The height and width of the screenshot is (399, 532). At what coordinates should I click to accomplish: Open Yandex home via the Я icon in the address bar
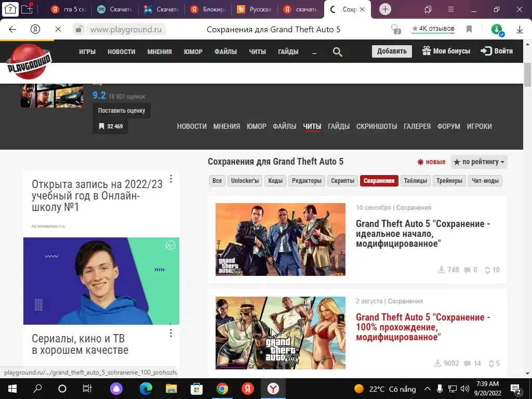[35, 30]
